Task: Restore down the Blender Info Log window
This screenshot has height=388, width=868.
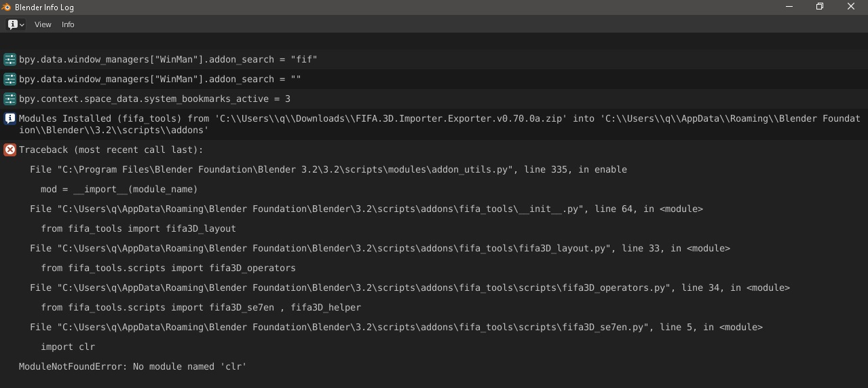Action: [x=820, y=7]
